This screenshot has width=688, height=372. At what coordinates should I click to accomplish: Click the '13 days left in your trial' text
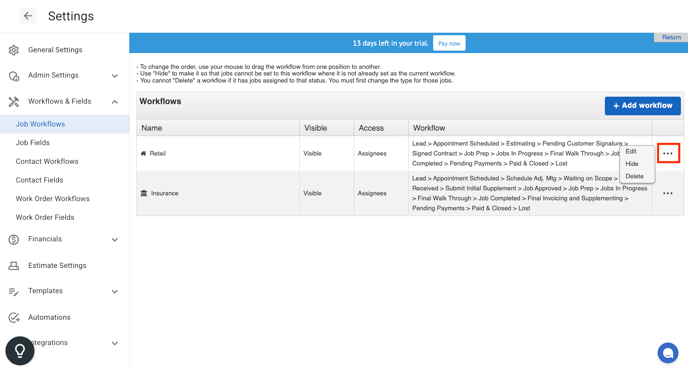click(x=391, y=43)
